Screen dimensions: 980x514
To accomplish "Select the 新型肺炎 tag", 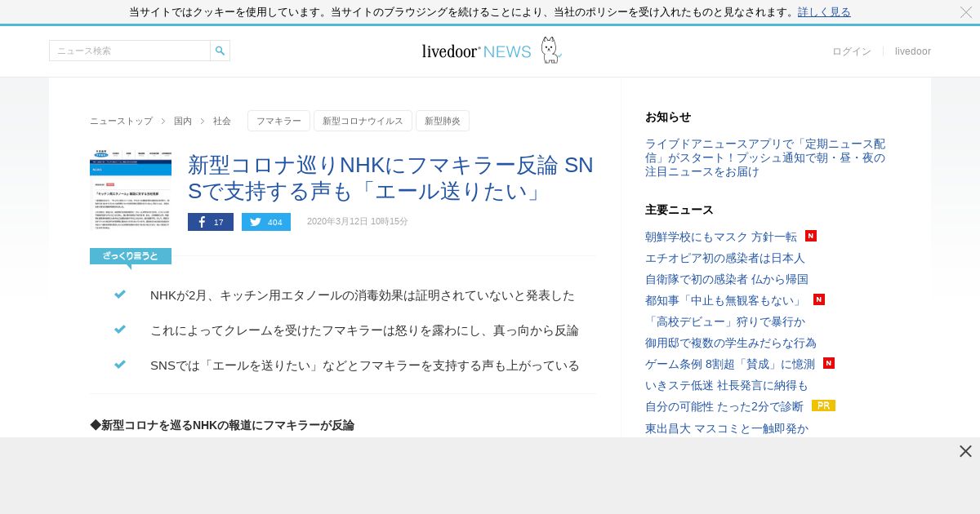I will (x=443, y=121).
